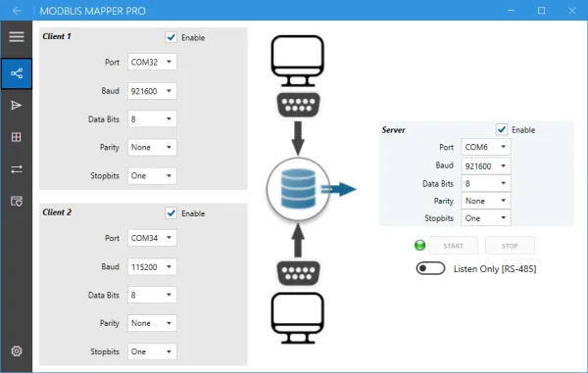Open the Server Parity dropdown
Screen dimensions: 588x373
[x=486, y=201]
